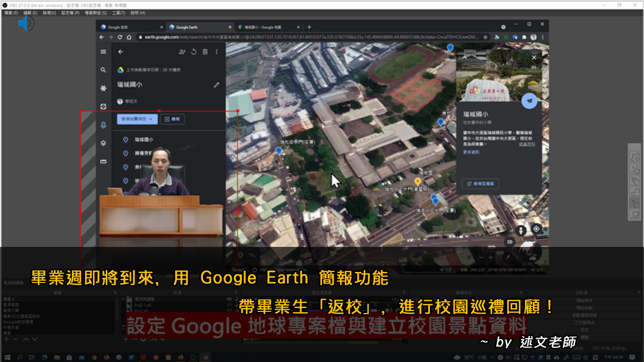Screen dimensions: 644x362
Task: Close the 瑞城國小 knowledge card
Action: (534, 57)
